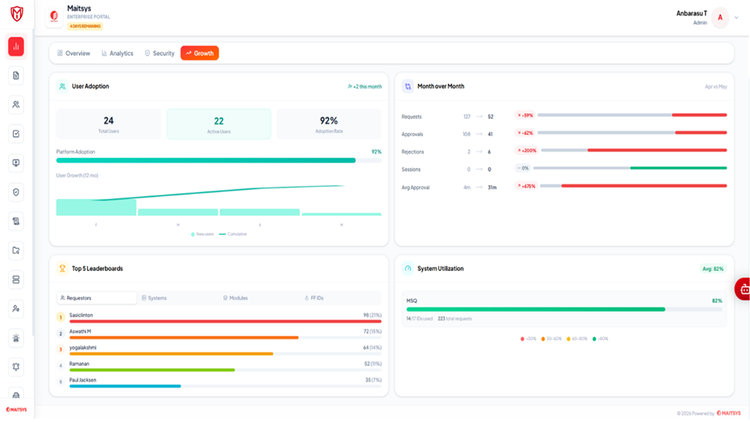The image size is (750, 422).
Task: Click the days remaining trial badge
Action: click(x=85, y=26)
